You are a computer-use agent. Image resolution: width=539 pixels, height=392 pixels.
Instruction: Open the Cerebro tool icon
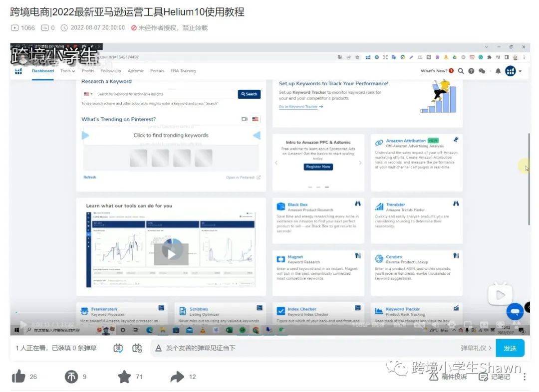379,259
